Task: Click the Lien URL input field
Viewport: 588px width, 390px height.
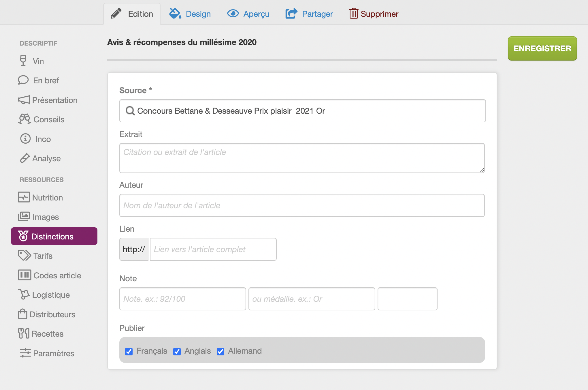Action: [213, 249]
